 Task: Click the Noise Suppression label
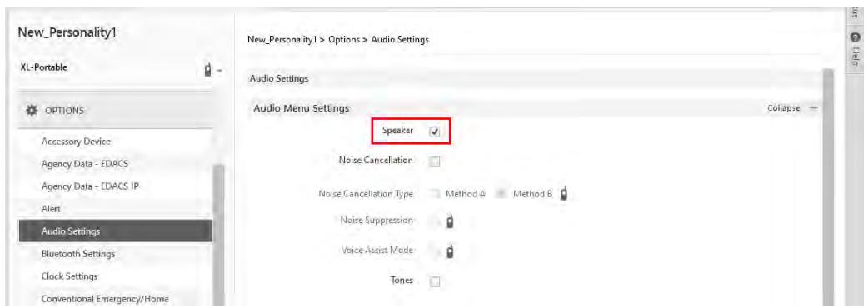coord(377,221)
